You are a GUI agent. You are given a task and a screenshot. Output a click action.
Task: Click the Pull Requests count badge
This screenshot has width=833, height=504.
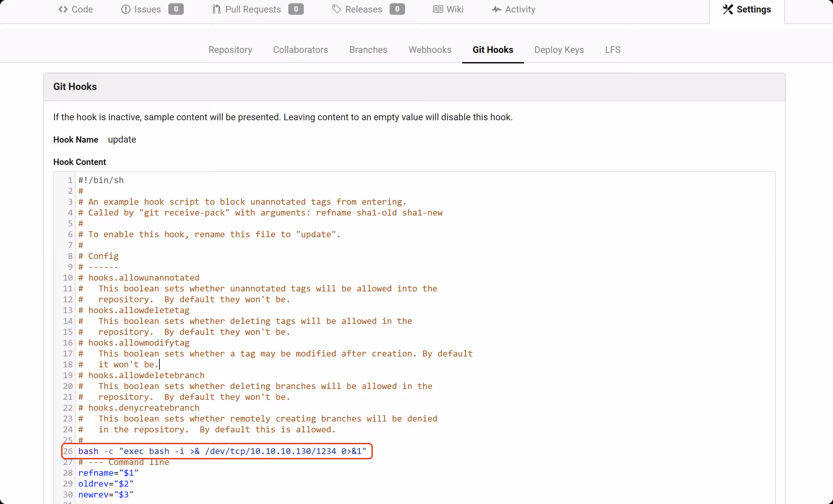click(296, 9)
